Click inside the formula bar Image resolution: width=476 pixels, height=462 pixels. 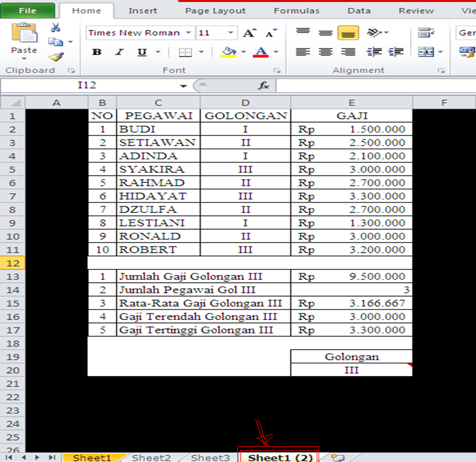(376, 85)
